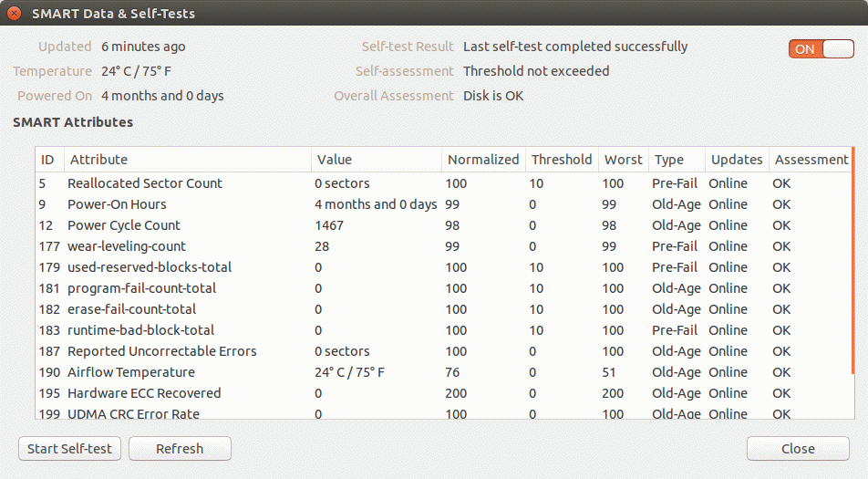The width and height of the screenshot is (868, 479).
Task: Close the SMART Data window via titlebar icon
Action: pyautogui.click(x=15, y=14)
